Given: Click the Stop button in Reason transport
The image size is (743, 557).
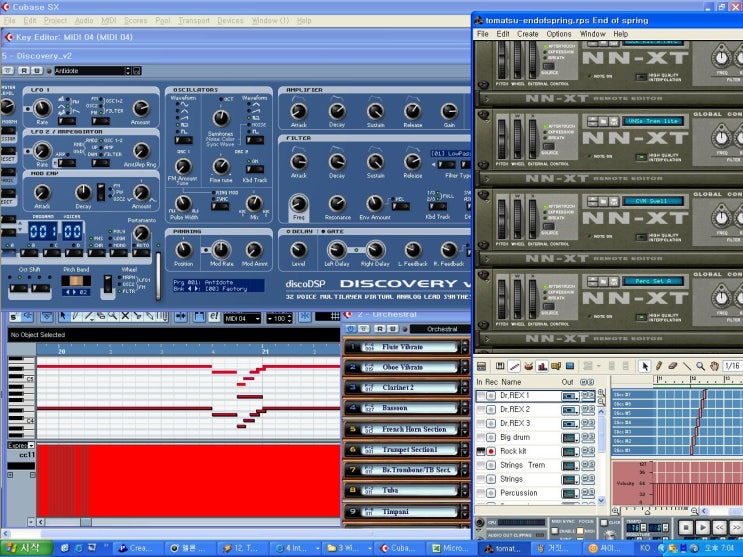Looking at the screenshot, I should [x=686, y=527].
